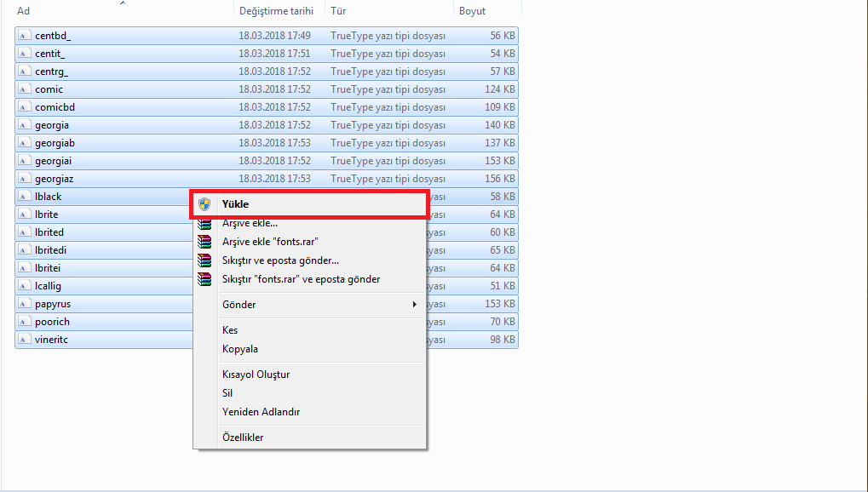
Task: Select Kısayol Oluştur menu entry
Action: point(309,375)
